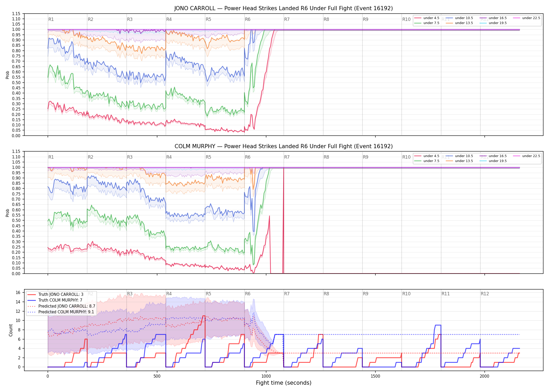Click the 'Count' y-axis label

pyautogui.click(x=11, y=330)
